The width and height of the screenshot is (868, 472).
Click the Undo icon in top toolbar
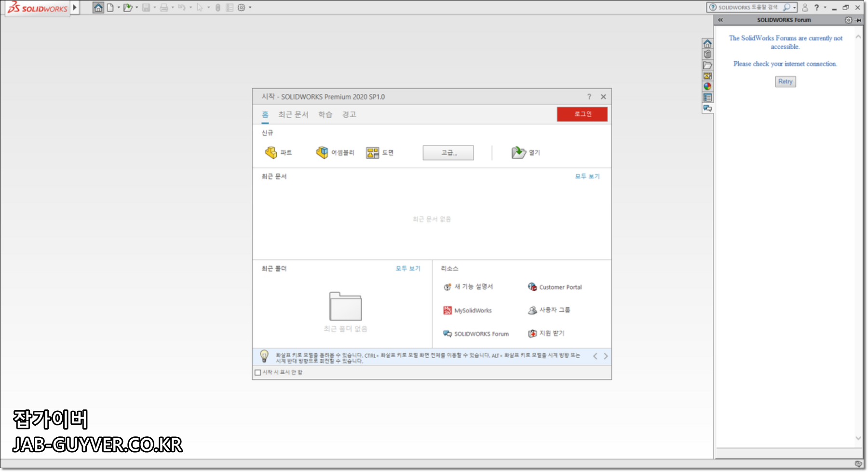[x=182, y=8]
